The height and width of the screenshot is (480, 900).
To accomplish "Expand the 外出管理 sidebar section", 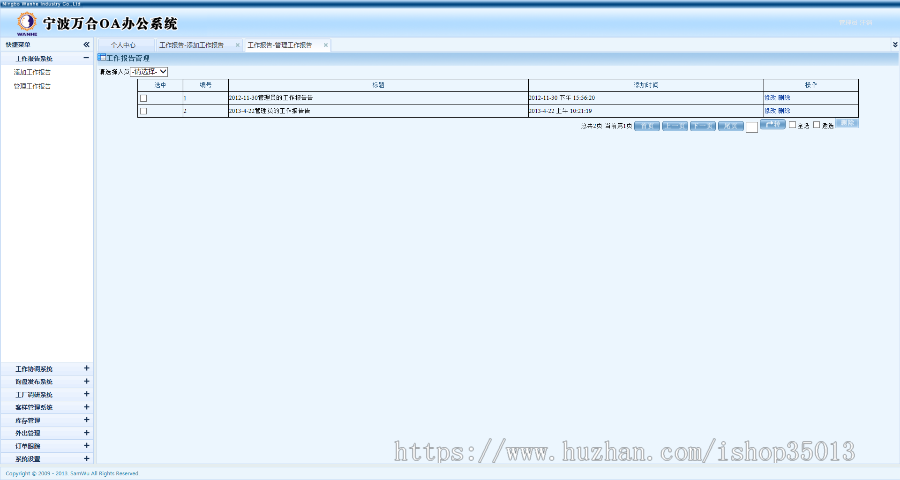I will click(87, 433).
